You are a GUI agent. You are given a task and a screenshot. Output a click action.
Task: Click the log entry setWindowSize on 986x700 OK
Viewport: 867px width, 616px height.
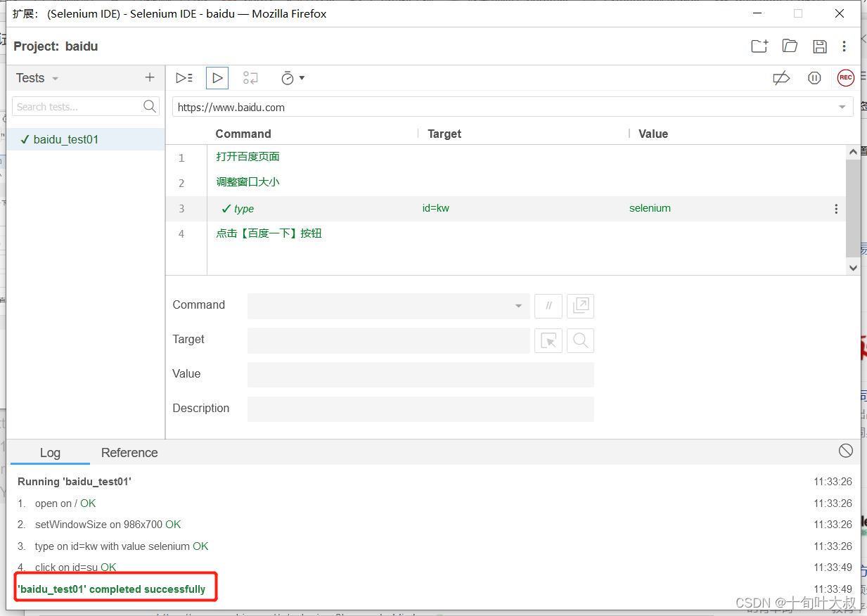coord(108,525)
